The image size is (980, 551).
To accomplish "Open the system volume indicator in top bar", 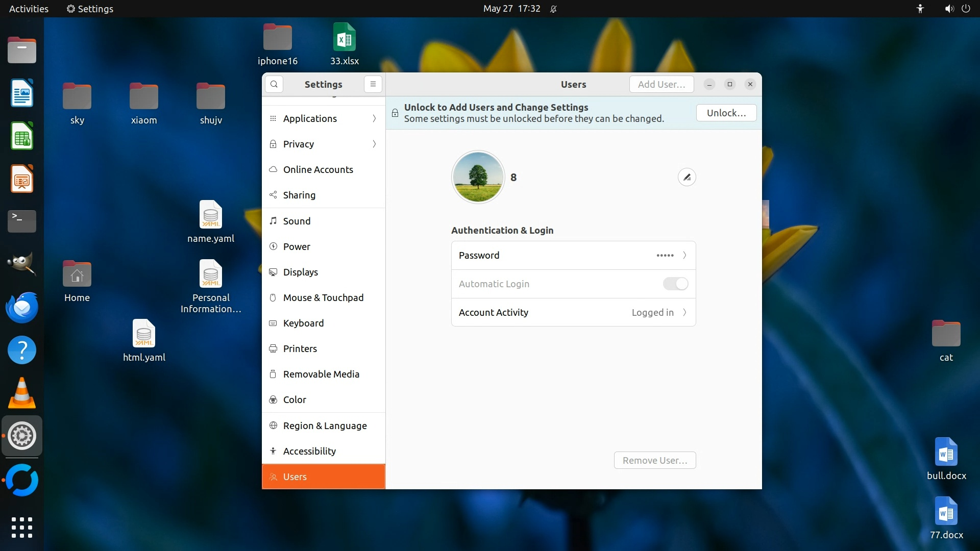I will click(x=948, y=9).
